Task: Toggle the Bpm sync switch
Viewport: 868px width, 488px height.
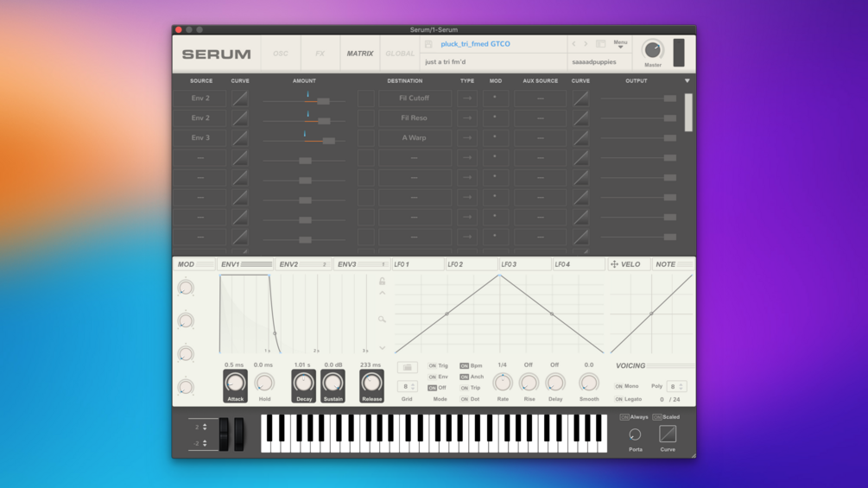Action: 465,365
